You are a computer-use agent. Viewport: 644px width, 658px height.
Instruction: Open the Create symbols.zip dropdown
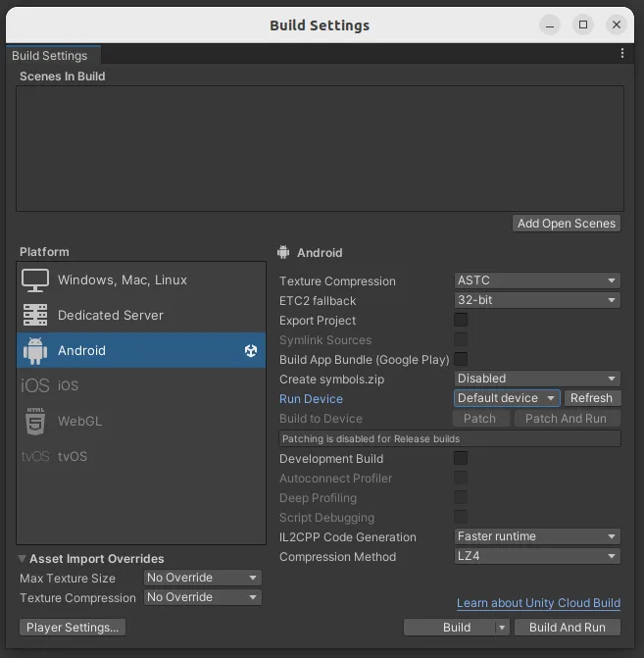(537, 379)
